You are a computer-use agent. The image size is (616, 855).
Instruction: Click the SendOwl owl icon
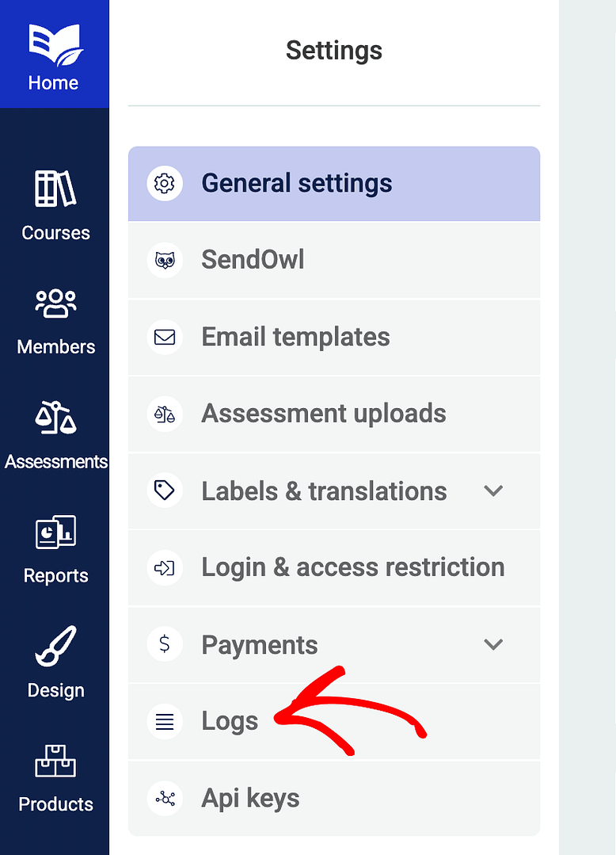click(x=164, y=260)
